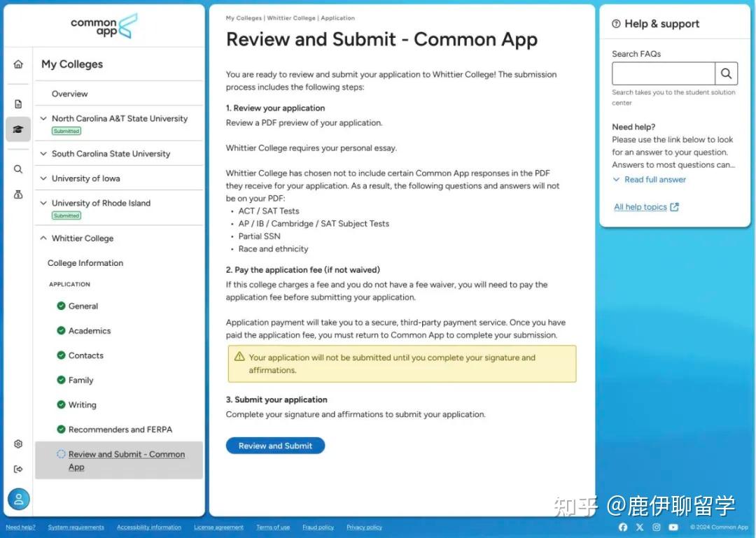Screen dimensions: 756x538
Task: Open the Home dashboard icon
Action: click(18, 64)
